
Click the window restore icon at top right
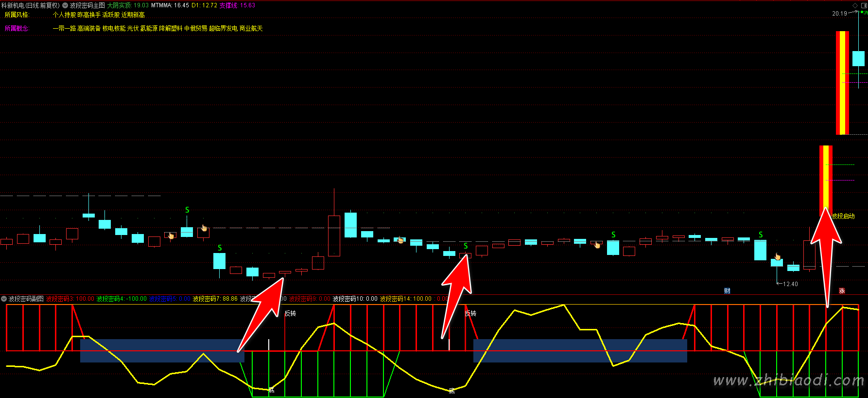pos(864,5)
